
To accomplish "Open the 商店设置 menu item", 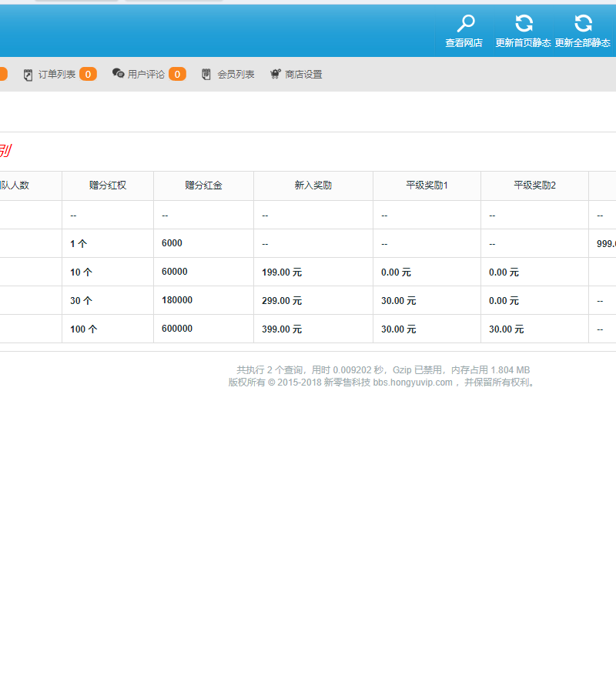I will (303, 75).
